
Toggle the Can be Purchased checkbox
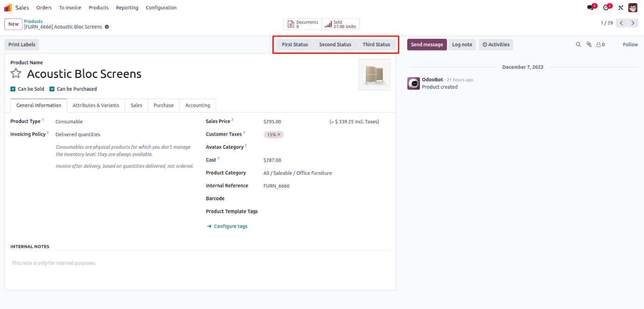[x=52, y=89]
